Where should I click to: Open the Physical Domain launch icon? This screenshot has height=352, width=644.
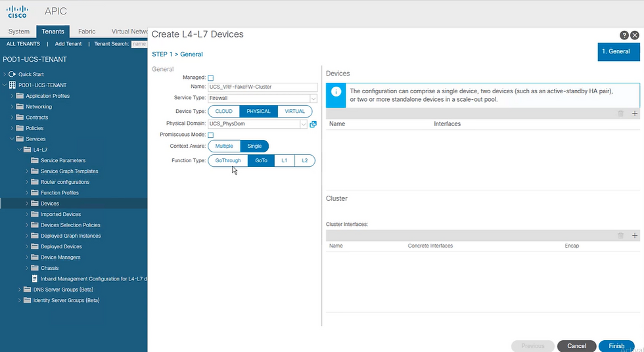[x=313, y=124]
